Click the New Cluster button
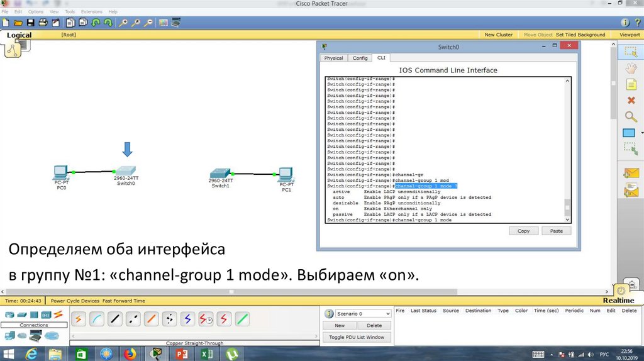This screenshot has height=361, width=644. 498,35
